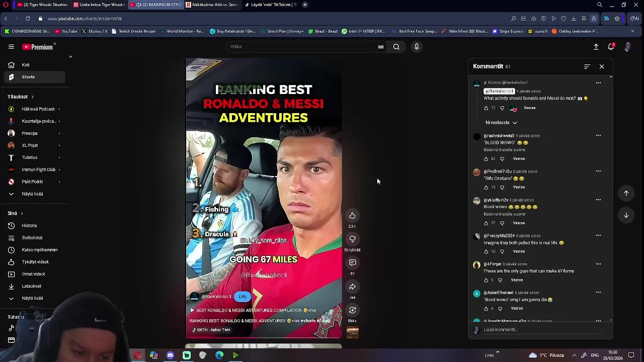Viewport: 644px width, 362px height.
Task: Click the remix icon showing 594 t.
Action: coord(352,310)
